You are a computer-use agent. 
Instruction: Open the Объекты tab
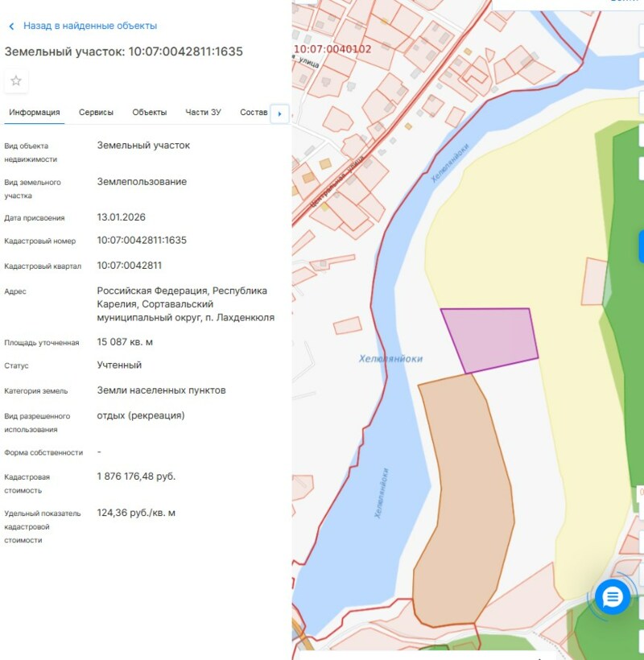coord(150,113)
